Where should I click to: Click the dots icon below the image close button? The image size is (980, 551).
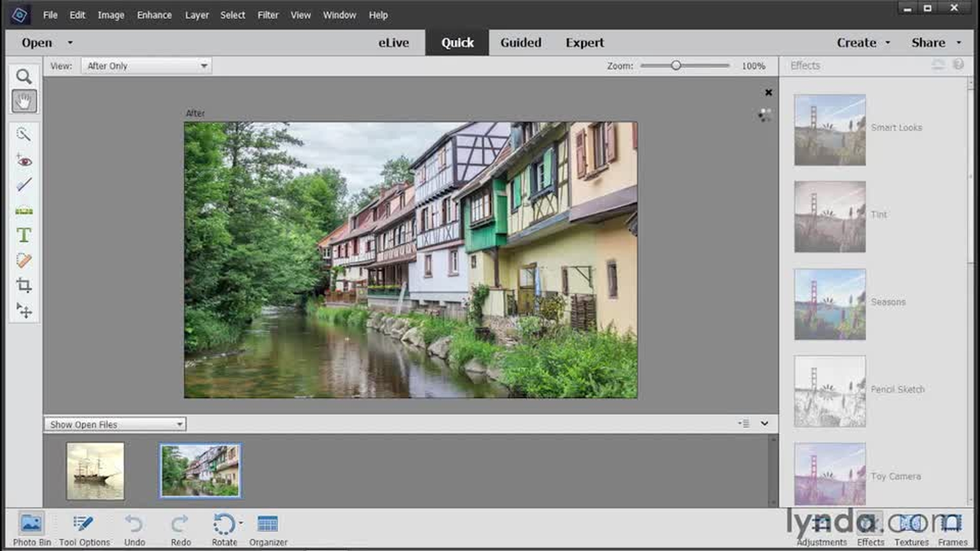(x=764, y=115)
